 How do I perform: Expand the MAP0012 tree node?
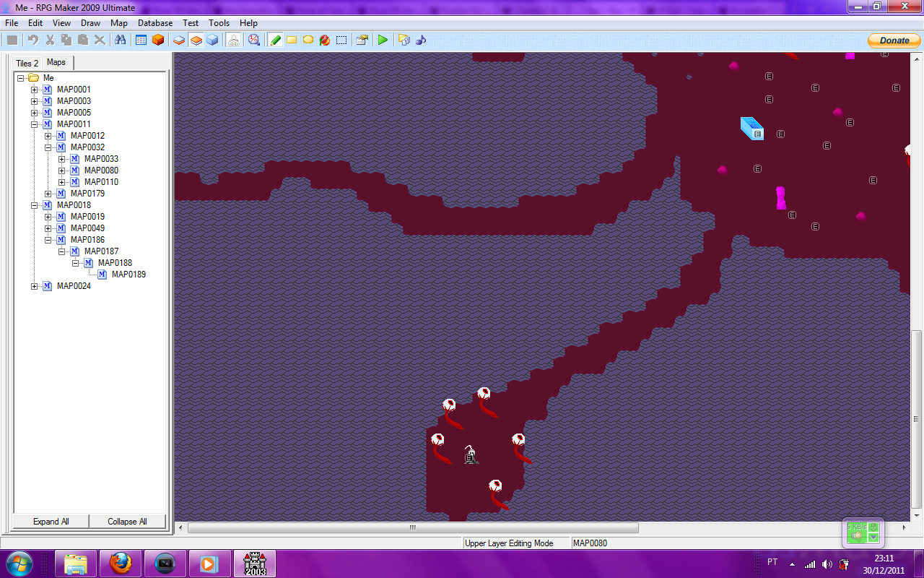[48, 136]
